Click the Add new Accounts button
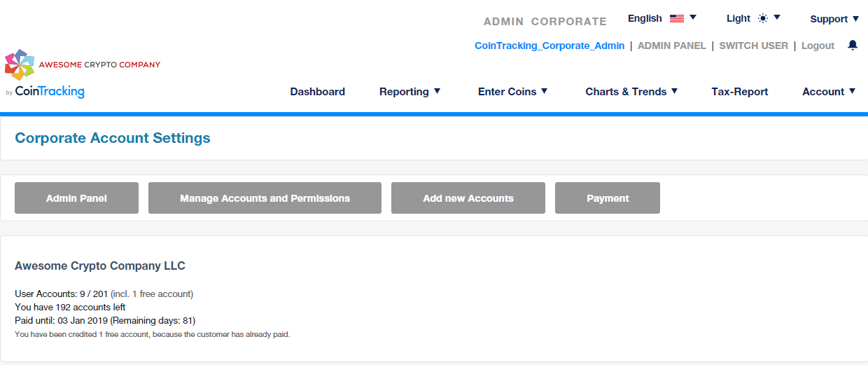868x365 pixels. [468, 198]
